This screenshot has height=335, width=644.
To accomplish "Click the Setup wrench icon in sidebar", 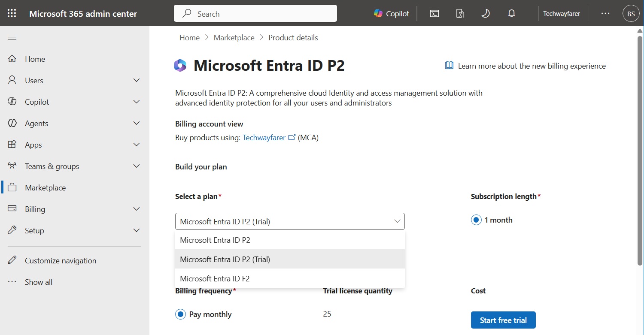I will (12, 230).
